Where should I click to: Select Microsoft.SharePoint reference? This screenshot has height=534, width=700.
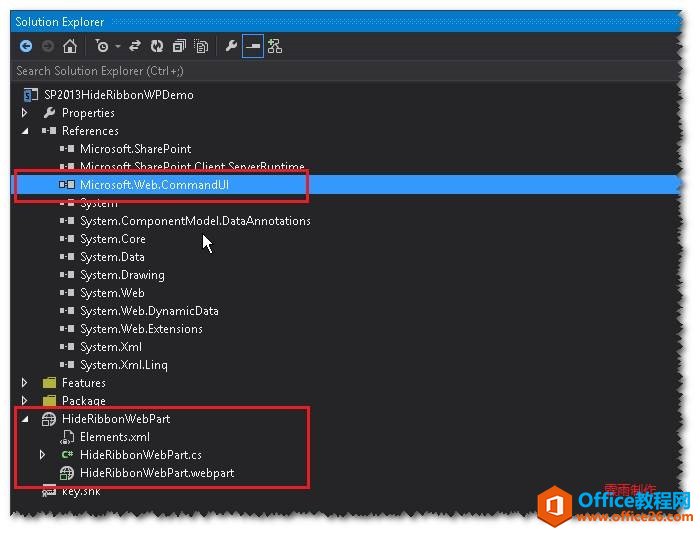pos(136,149)
